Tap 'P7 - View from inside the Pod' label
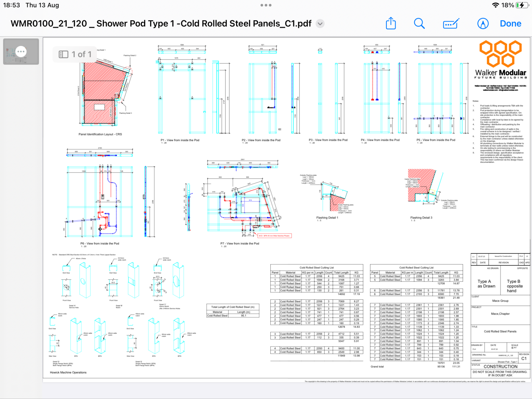Screen dimensions: 532x399 [240, 243]
